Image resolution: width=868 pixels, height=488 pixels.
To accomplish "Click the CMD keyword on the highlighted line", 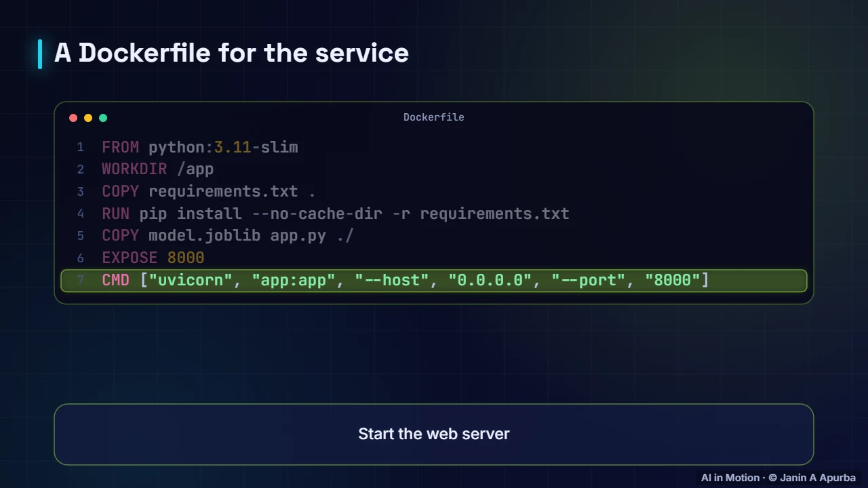I will click(x=116, y=280).
